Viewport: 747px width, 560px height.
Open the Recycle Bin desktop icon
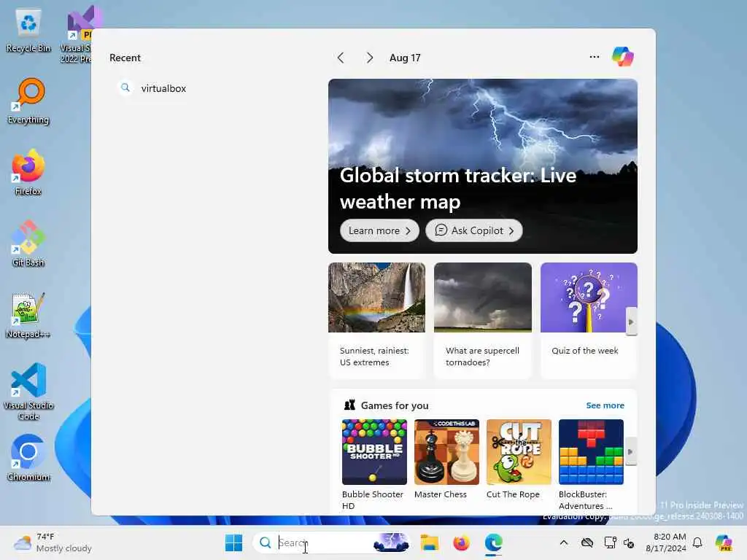coord(28,31)
